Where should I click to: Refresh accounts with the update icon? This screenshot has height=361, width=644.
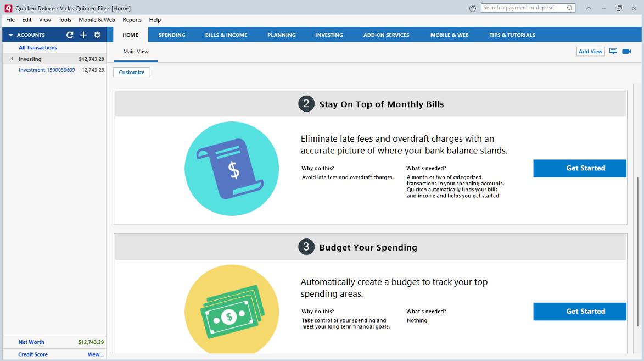(x=70, y=35)
